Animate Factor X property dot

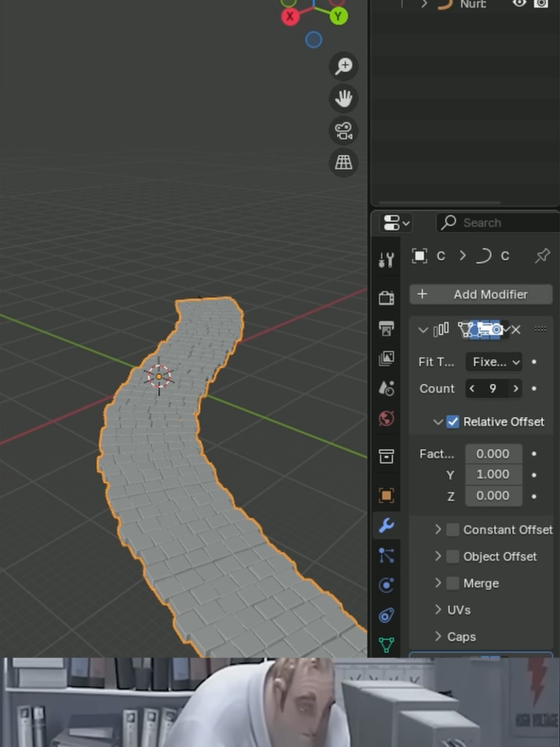click(534, 454)
